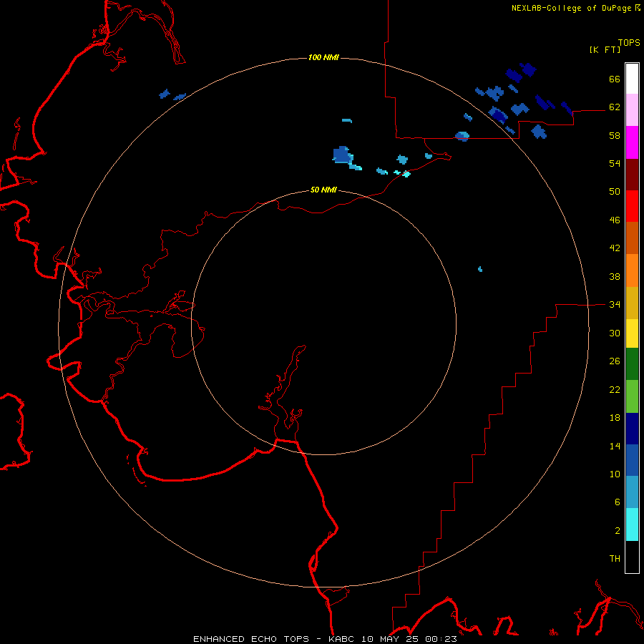Click the legend value 66
The image size is (644, 644).
coord(615,79)
